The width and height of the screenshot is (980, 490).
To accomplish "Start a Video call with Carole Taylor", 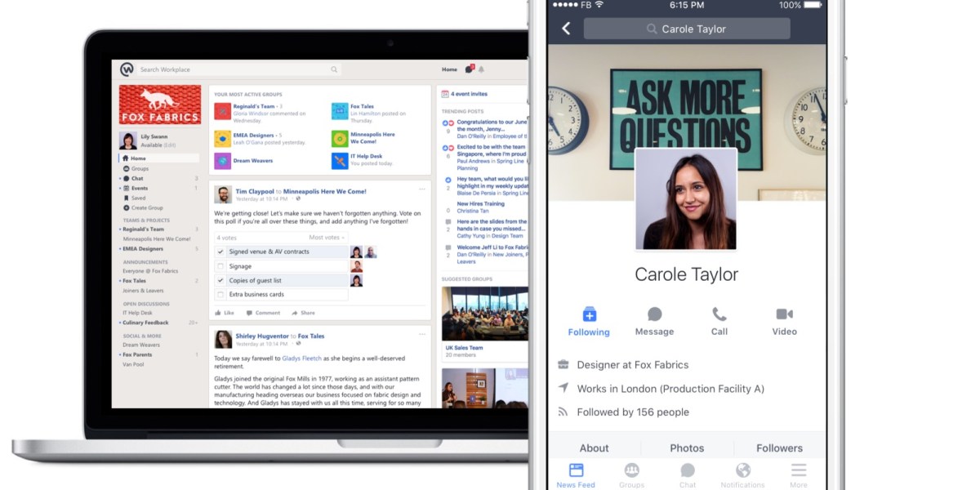I will coord(784,321).
